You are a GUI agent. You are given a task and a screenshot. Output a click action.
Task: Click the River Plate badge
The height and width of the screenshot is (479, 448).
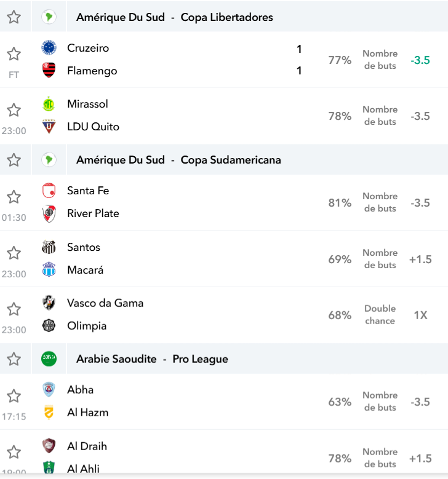(49, 213)
